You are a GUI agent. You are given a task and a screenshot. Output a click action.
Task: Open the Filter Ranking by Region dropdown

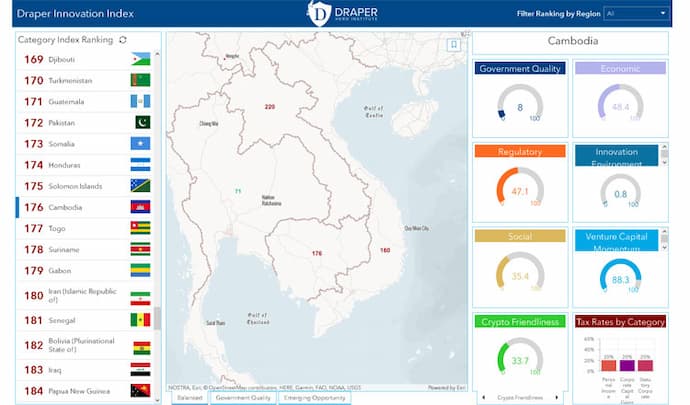click(x=636, y=14)
